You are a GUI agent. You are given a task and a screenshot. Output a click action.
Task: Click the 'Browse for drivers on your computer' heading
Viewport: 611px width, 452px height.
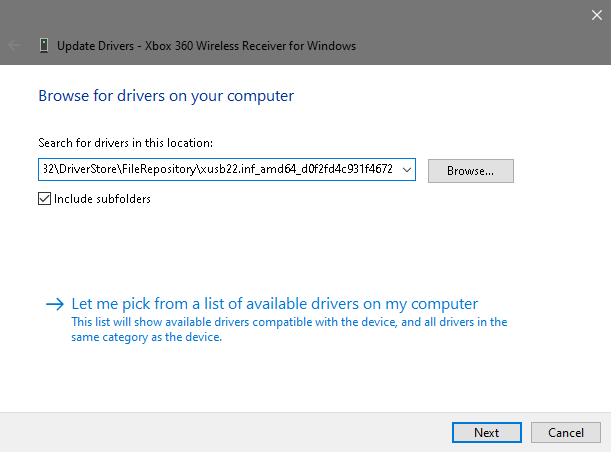click(166, 96)
